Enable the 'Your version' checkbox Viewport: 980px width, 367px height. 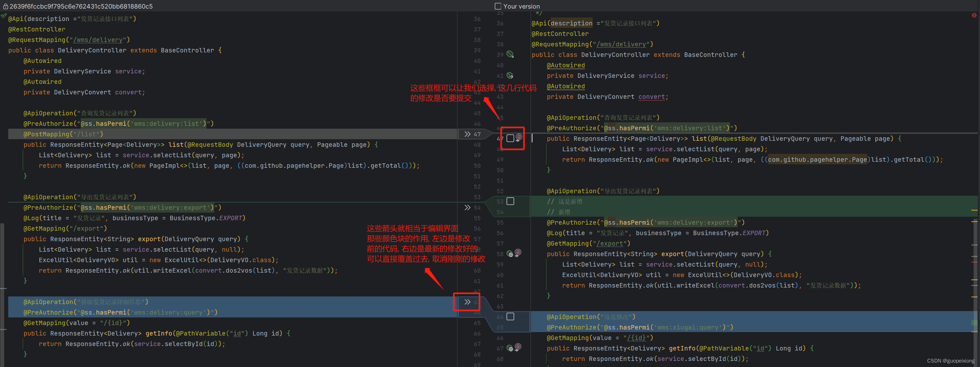[497, 6]
